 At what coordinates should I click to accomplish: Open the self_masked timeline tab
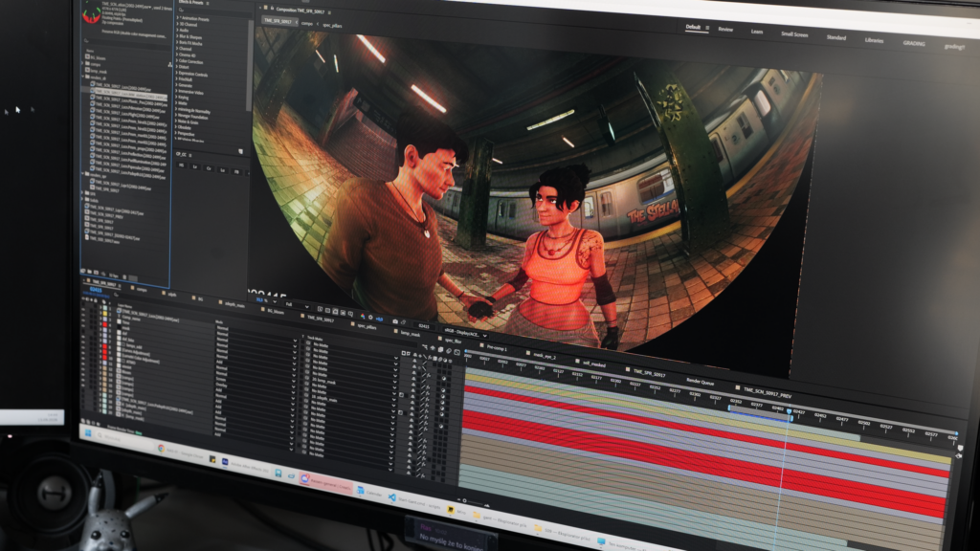tap(593, 364)
